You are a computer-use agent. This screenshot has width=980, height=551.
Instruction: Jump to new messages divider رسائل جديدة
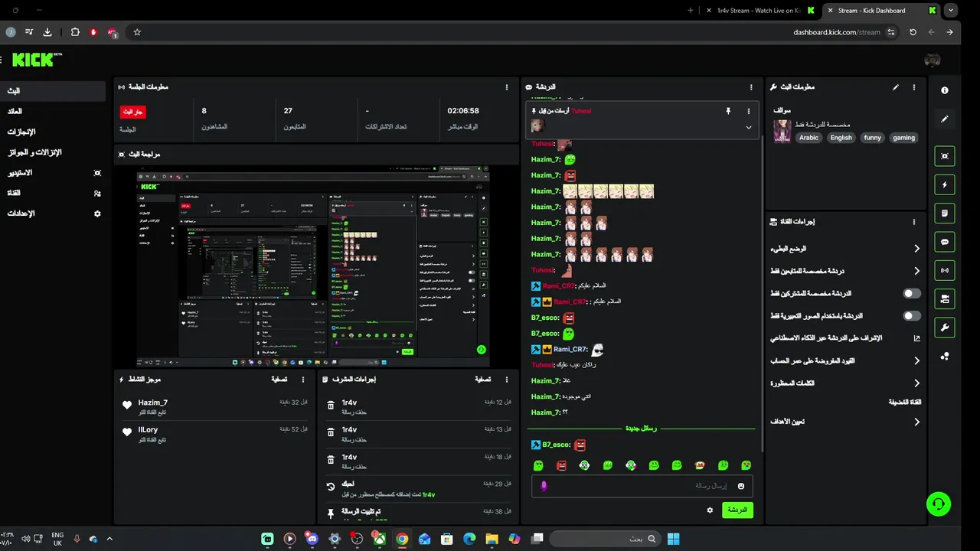(x=641, y=429)
